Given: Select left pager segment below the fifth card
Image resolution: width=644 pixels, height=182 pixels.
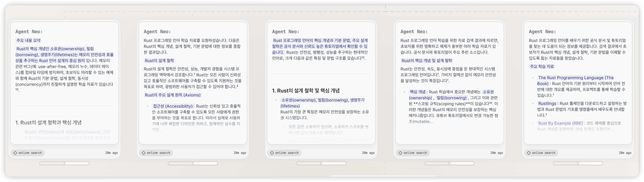Looking at the screenshot, I should point(565,163).
